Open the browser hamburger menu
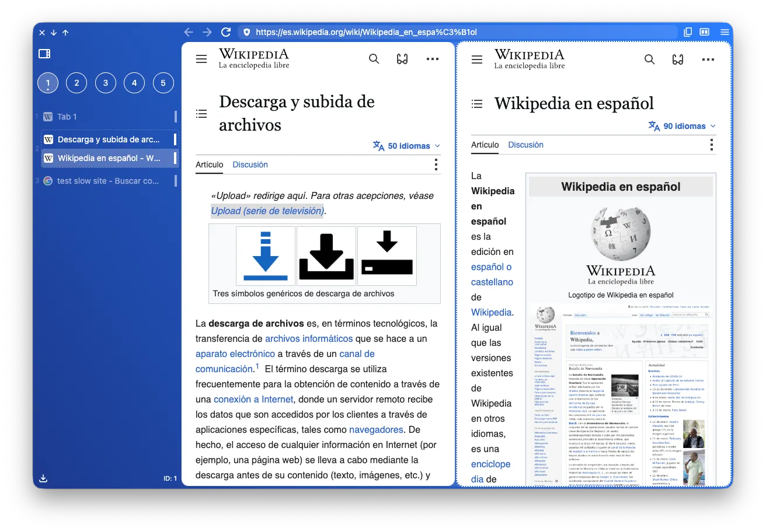This screenshot has height=532, width=766. tap(725, 32)
